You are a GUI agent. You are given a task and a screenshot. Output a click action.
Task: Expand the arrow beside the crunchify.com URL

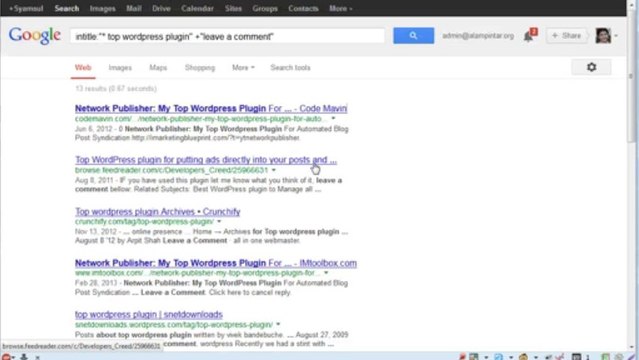pos(219,221)
